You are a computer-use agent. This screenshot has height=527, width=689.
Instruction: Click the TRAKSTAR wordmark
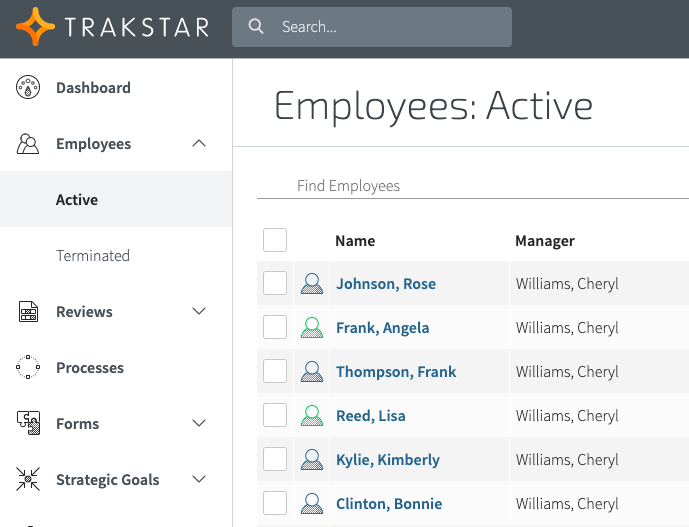[x=137, y=27]
